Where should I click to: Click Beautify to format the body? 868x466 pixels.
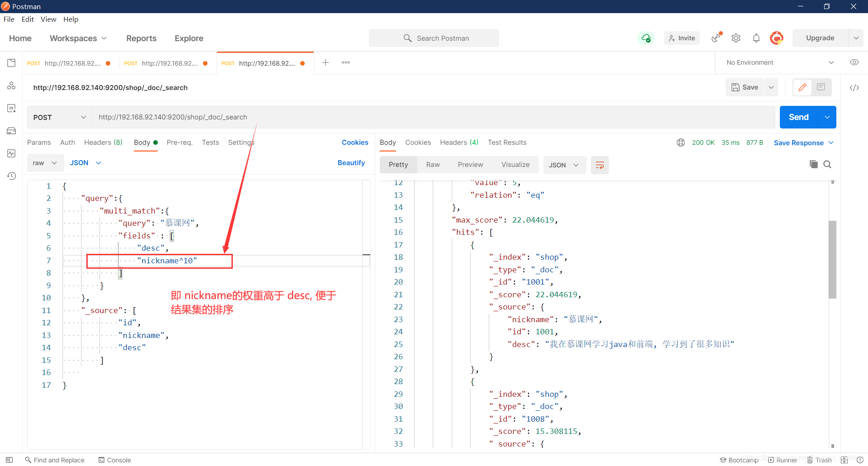(351, 163)
